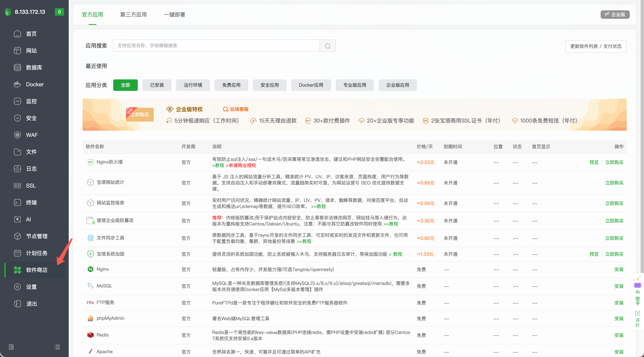This screenshot has width=644, height=357.
Task: Switch to the 一键部署 tab
Action: (174, 15)
